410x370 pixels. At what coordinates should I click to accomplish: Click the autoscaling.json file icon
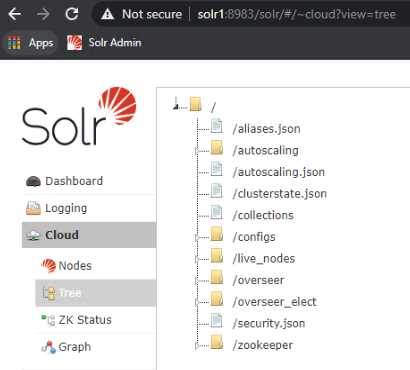coord(217,169)
